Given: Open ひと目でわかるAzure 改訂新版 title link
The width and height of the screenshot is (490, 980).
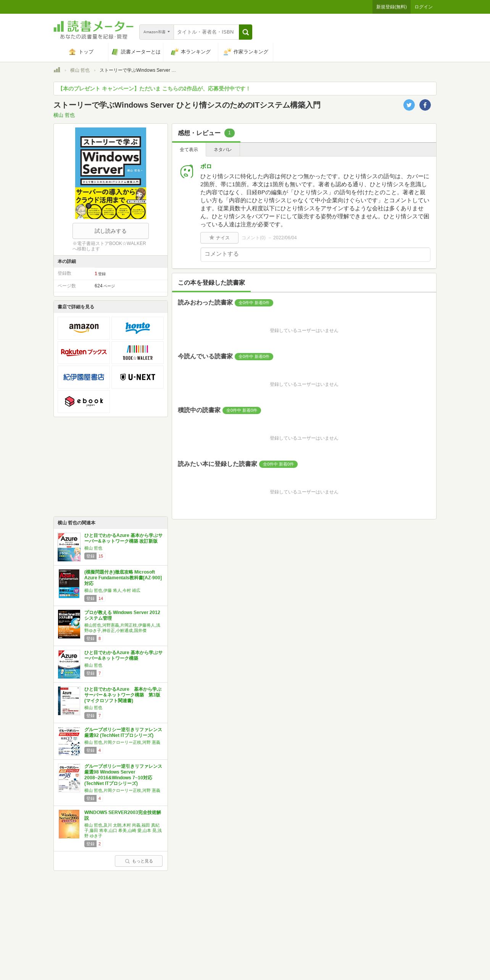Looking at the screenshot, I should point(123,538).
